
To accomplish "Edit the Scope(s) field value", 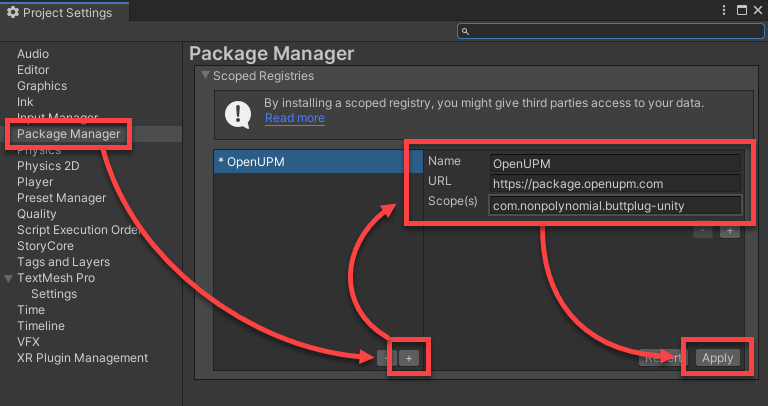I will 615,206.
